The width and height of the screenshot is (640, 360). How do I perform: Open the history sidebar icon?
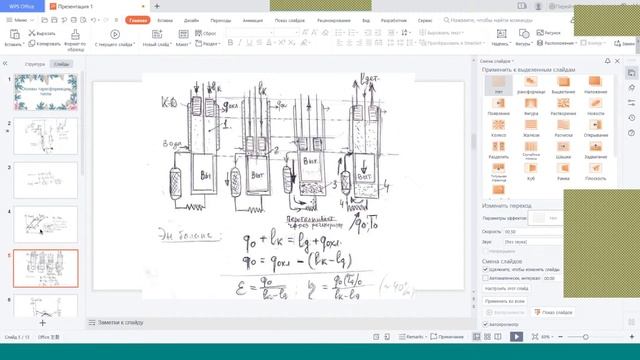pos(631,118)
